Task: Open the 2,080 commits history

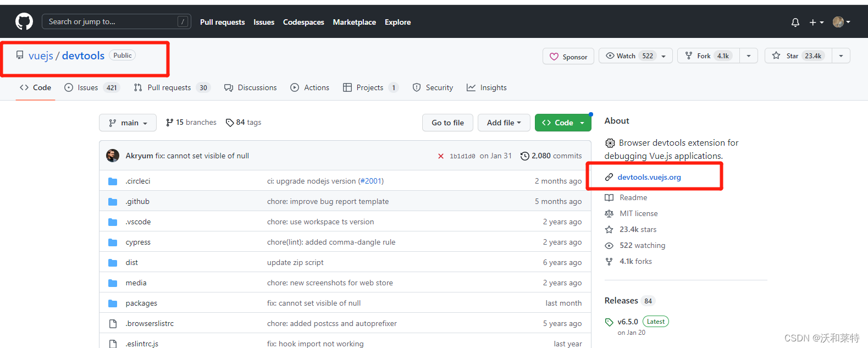Action: coord(551,156)
